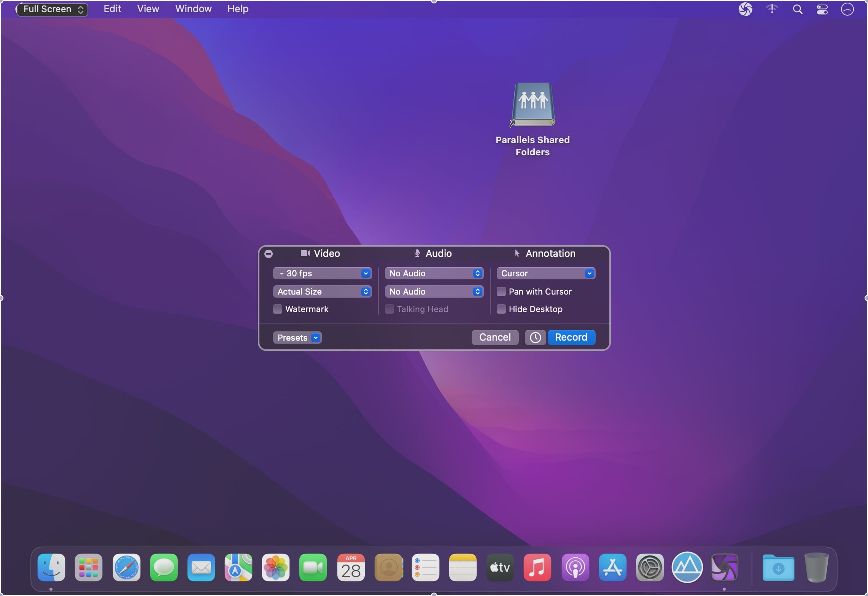The width and height of the screenshot is (868, 596).
Task: Open the Edit menu
Action: tap(112, 9)
